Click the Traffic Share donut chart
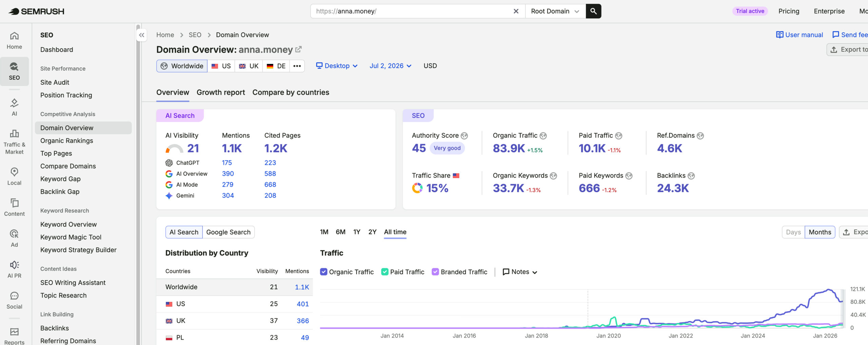868x345 pixels. (417, 188)
